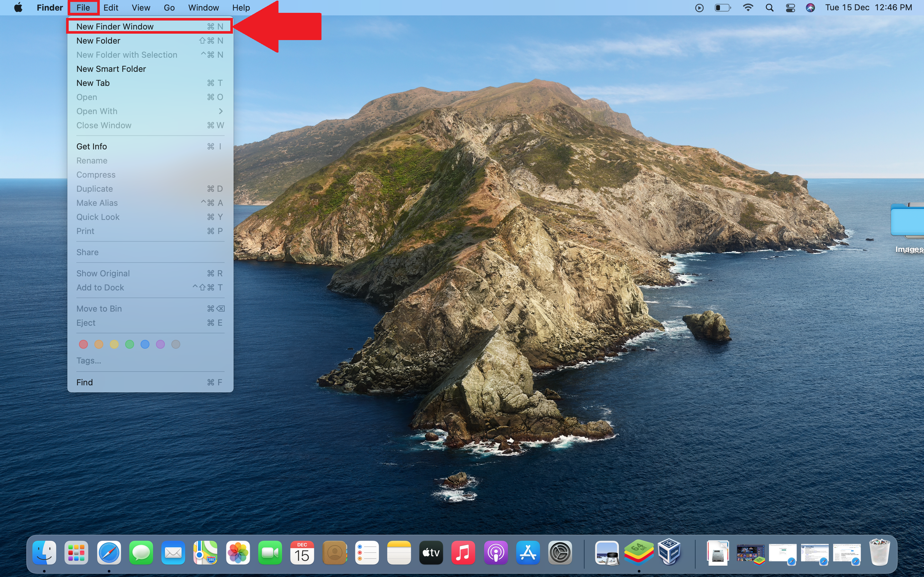This screenshot has width=924, height=577.
Task: Click the File menu
Action: (82, 7)
